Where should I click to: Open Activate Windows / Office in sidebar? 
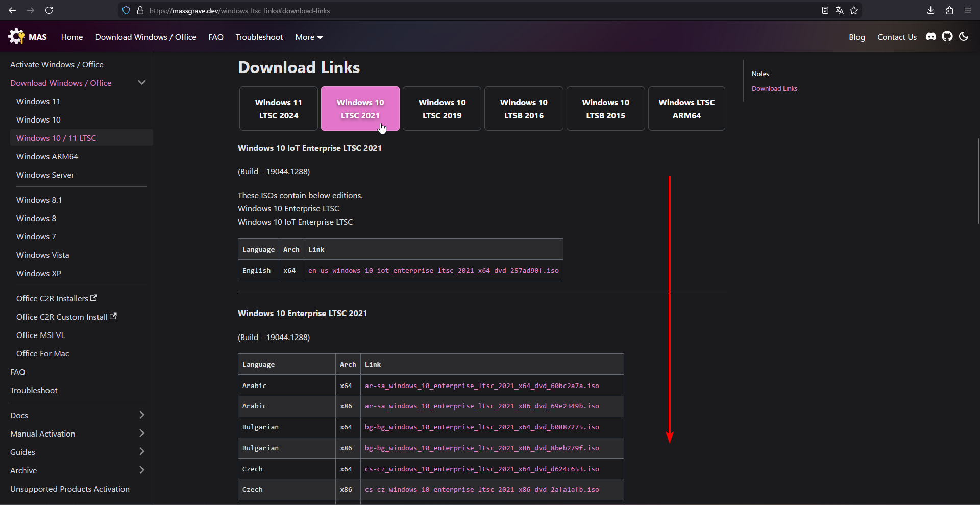tap(57, 64)
